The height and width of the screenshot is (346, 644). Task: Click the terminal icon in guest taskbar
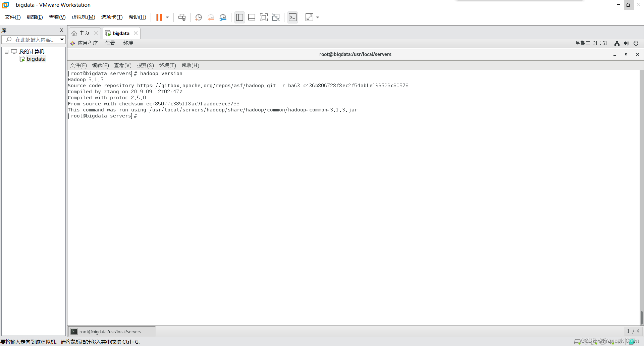coord(74,332)
